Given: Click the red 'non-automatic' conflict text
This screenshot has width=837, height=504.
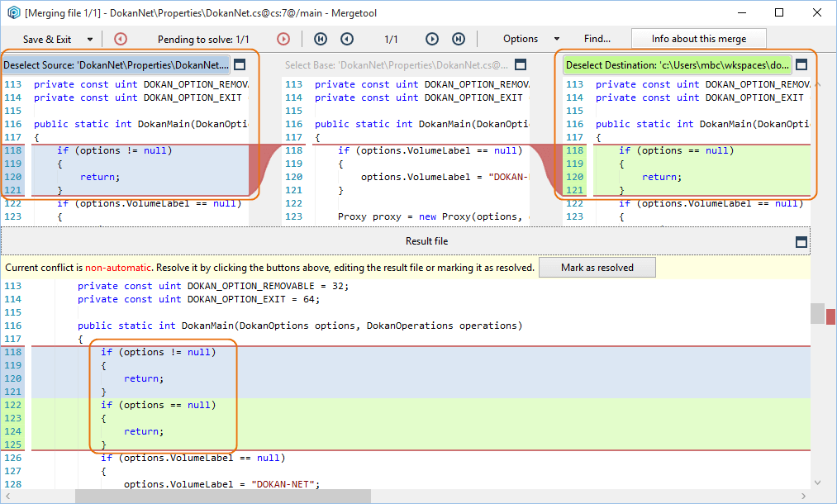Looking at the screenshot, I should pos(118,268).
